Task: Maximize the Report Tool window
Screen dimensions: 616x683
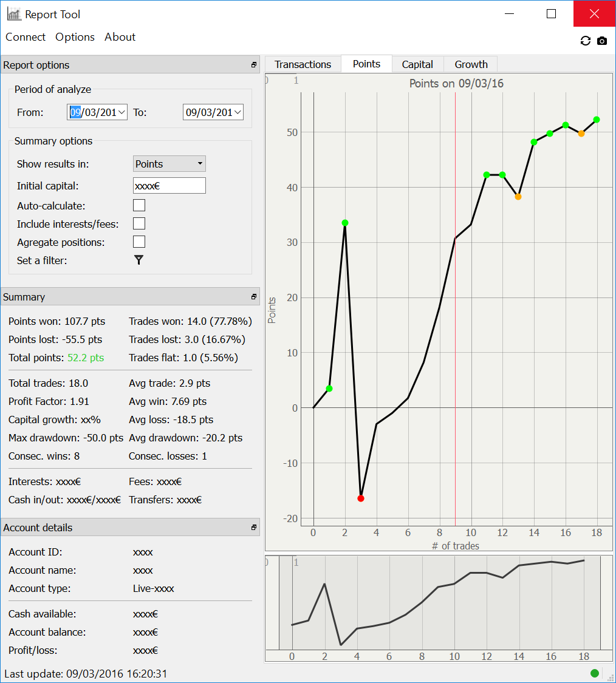Action: pyautogui.click(x=552, y=14)
